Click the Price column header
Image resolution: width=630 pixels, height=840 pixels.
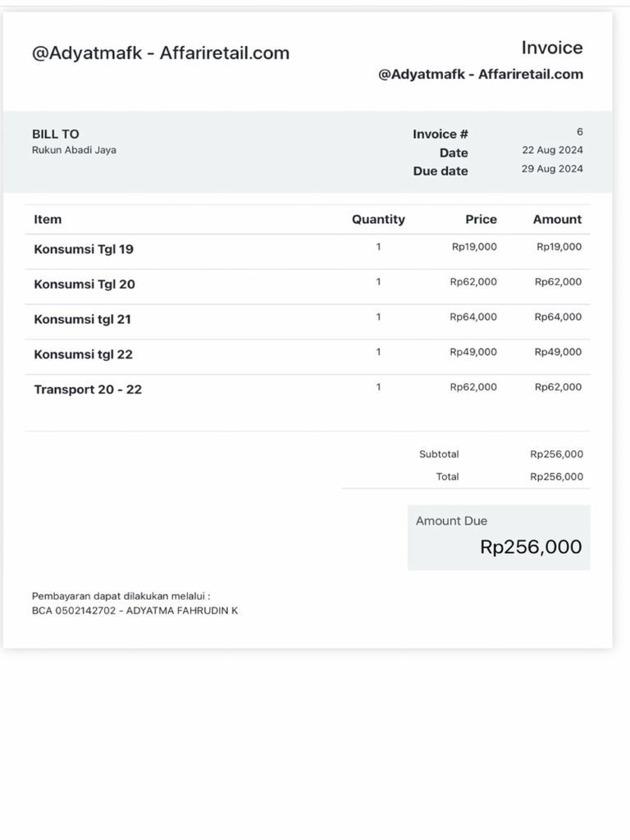pos(481,220)
